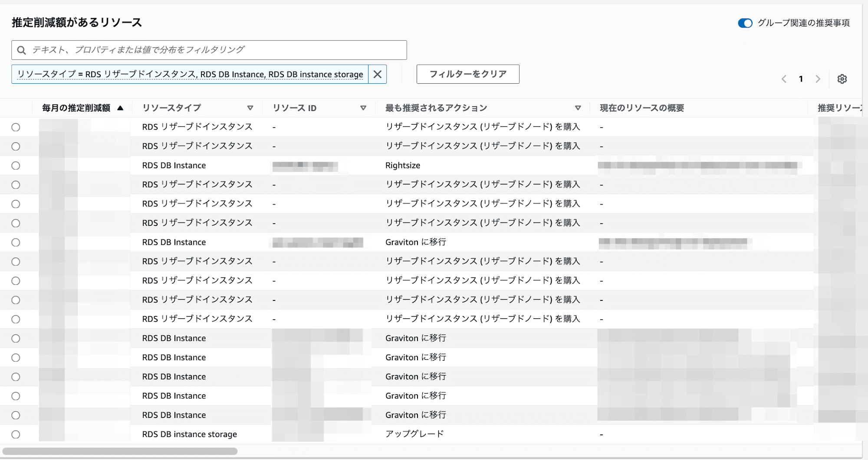
Task: Click the フィルターをクリア button
Action: pyautogui.click(x=468, y=74)
